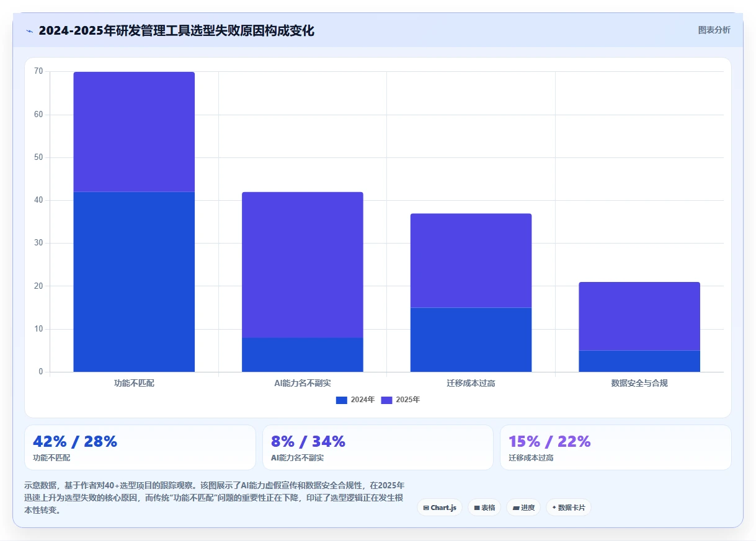
Task: Click the 数据安全与合规 x-axis label
Action: pos(639,383)
